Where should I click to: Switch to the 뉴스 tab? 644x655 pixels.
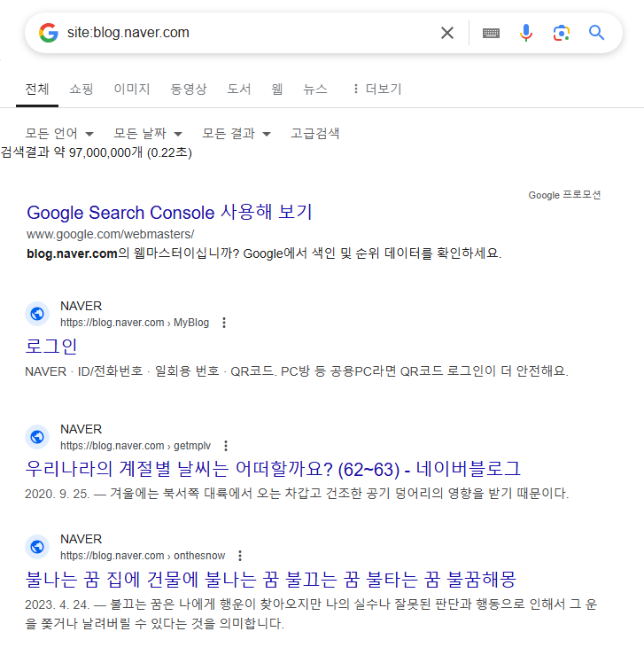[x=315, y=89]
